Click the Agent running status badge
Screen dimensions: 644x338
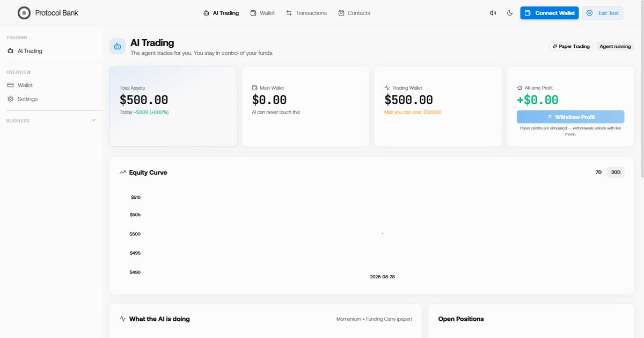(x=615, y=46)
